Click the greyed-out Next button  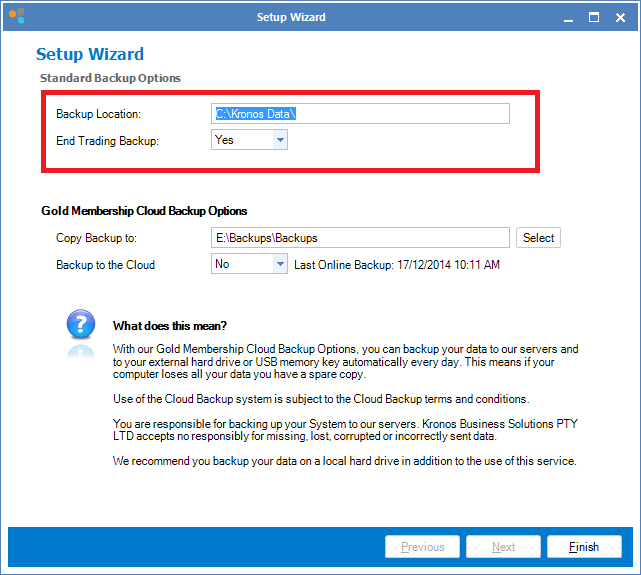[x=504, y=547]
